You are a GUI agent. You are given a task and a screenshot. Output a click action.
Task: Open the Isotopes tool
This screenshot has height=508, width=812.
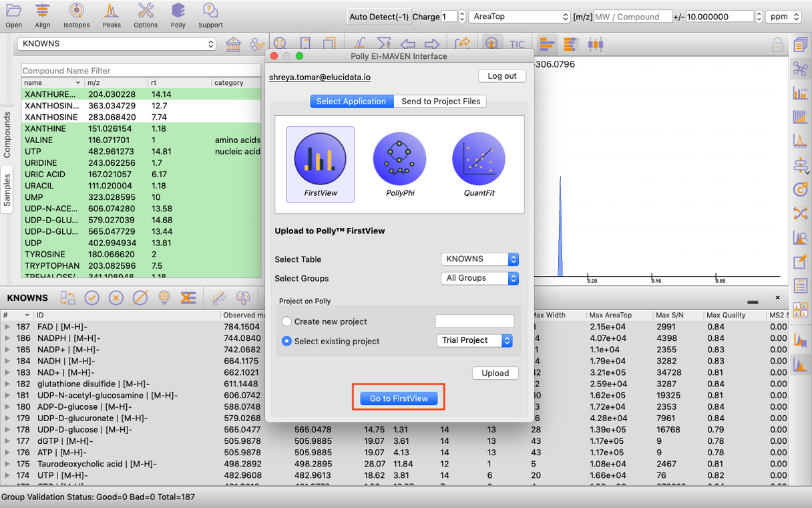click(76, 15)
